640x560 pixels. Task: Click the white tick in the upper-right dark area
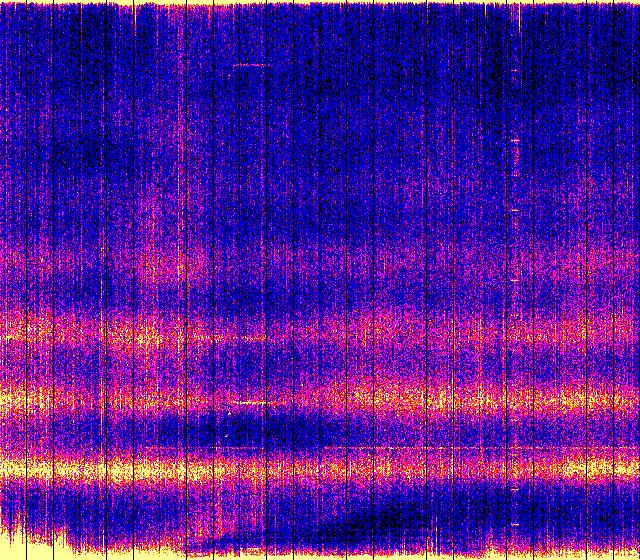(516, 142)
